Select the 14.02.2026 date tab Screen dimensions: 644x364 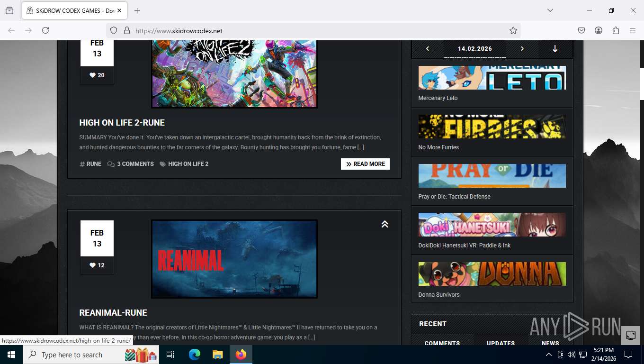475,49
